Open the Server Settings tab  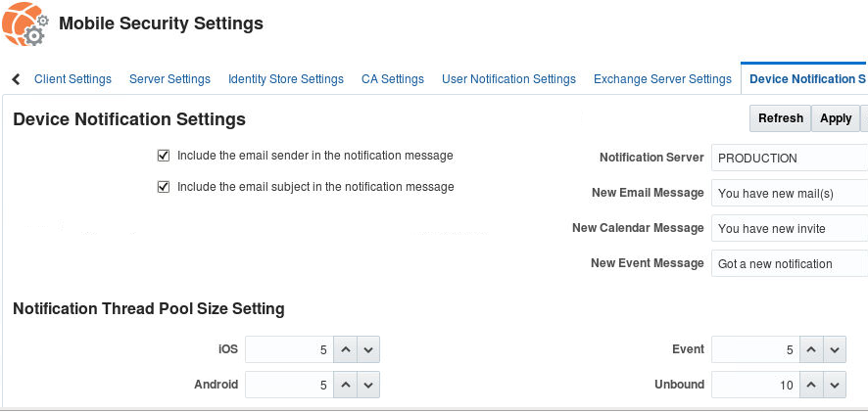coord(169,79)
